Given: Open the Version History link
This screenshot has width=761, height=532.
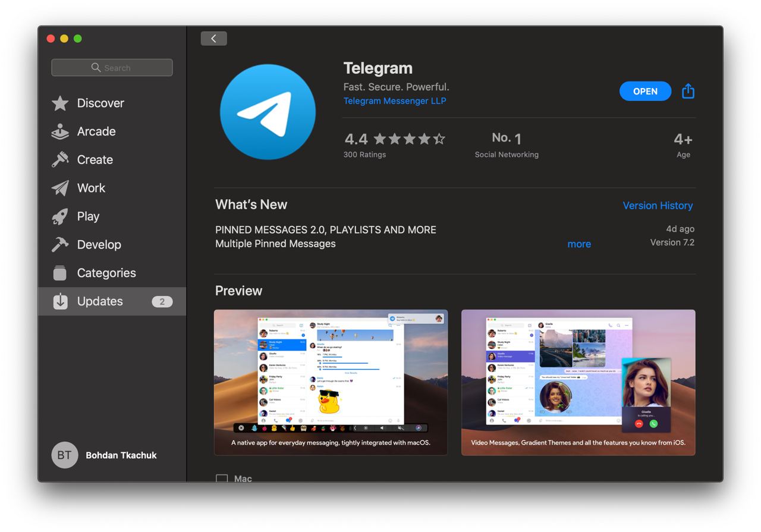Looking at the screenshot, I should (658, 206).
